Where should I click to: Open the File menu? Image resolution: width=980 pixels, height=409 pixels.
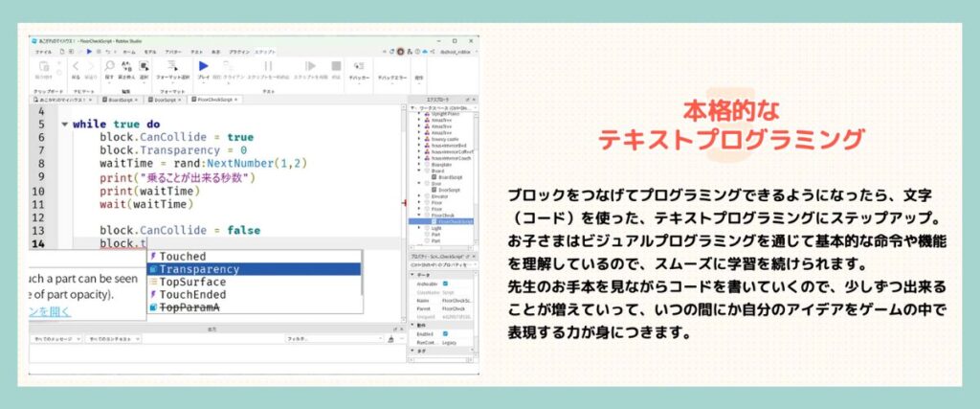pyautogui.click(x=44, y=50)
